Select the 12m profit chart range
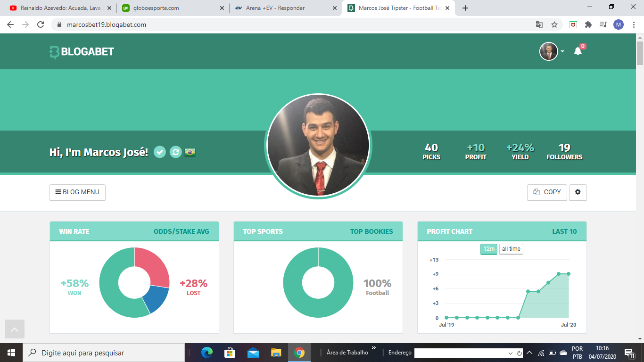The image size is (644, 362). pyautogui.click(x=488, y=249)
